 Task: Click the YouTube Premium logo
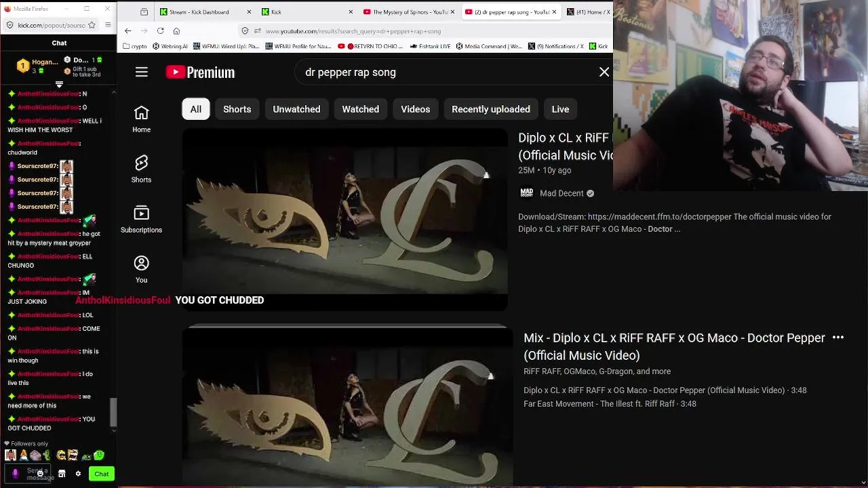201,73
